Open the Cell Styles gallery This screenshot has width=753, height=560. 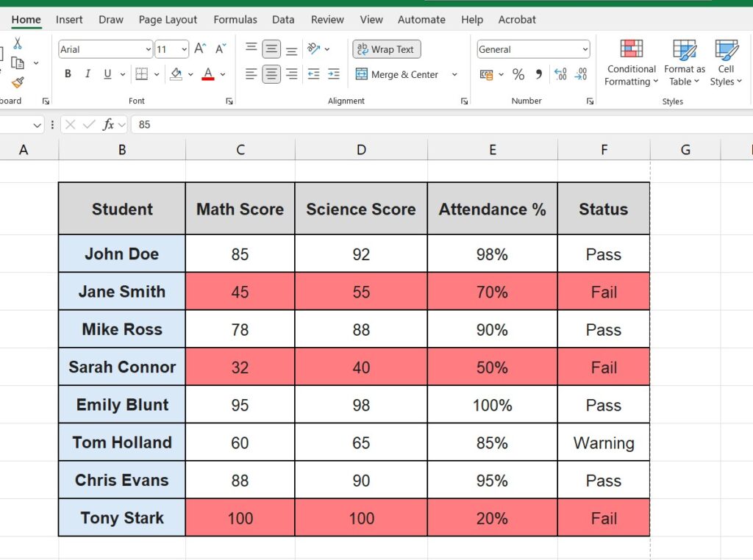pyautogui.click(x=726, y=62)
